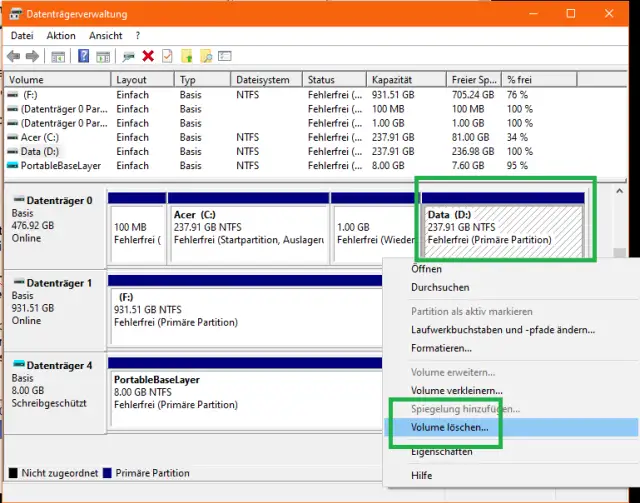Click 'Volume verkleinern...' in the context menu
This screenshot has height=503, width=640.
click(456, 390)
